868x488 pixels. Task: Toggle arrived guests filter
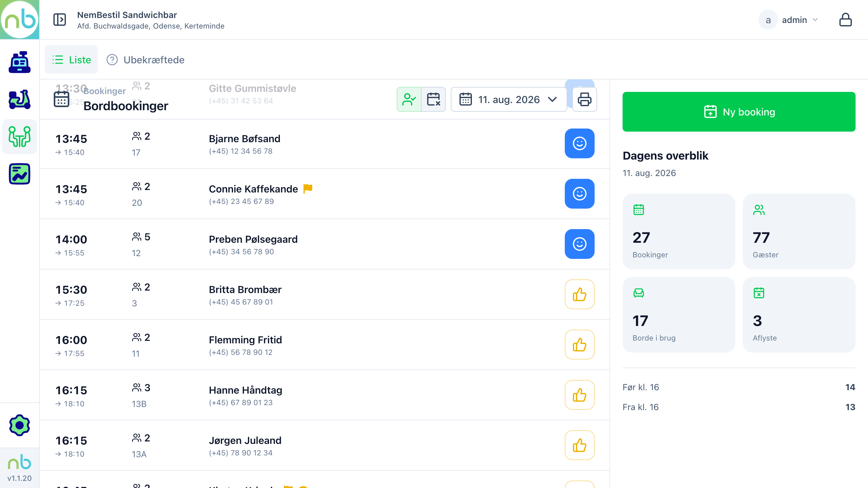pos(409,99)
